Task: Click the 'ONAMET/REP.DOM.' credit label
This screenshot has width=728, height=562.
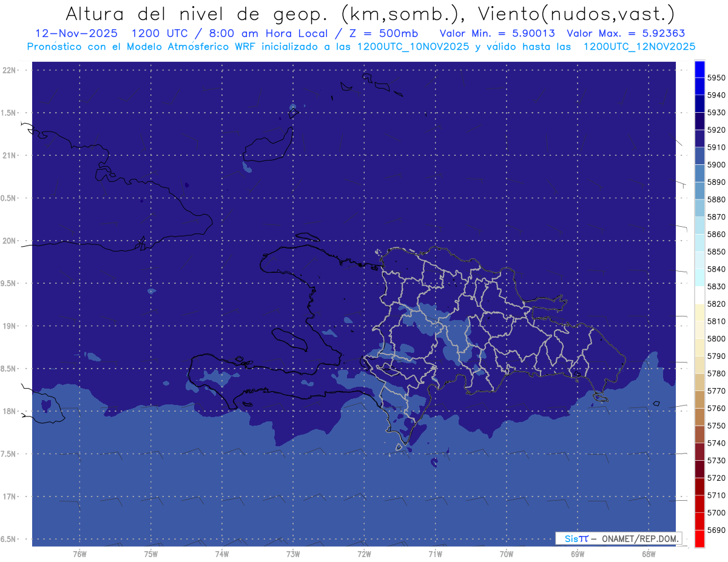Action: pyautogui.click(x=639, y=538)
